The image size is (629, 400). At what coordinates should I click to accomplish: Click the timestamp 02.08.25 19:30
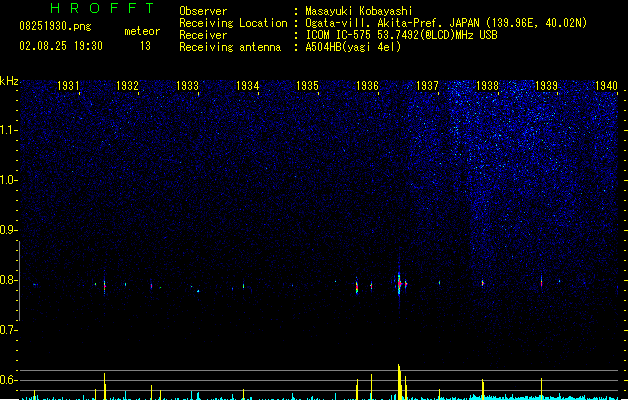61,46
